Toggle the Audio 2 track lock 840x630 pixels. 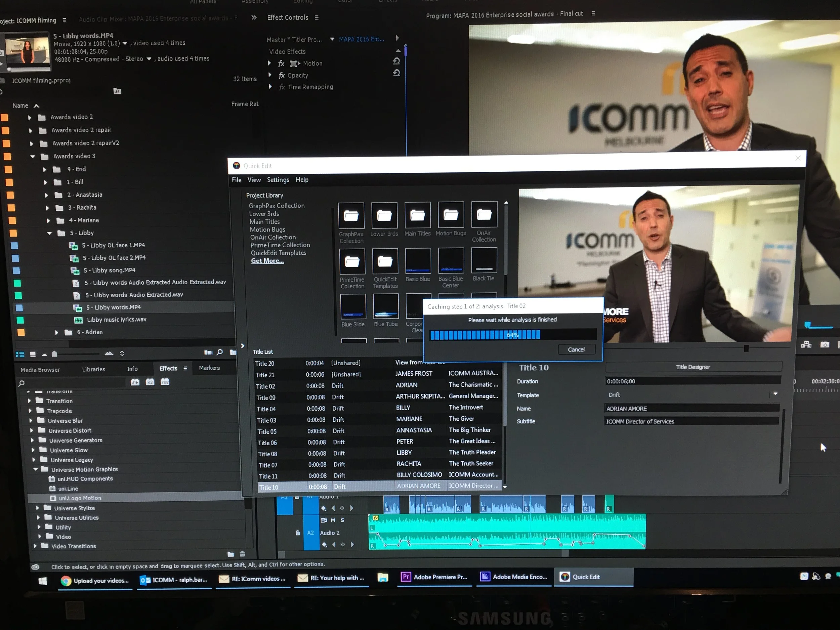(x=298, y=533)
